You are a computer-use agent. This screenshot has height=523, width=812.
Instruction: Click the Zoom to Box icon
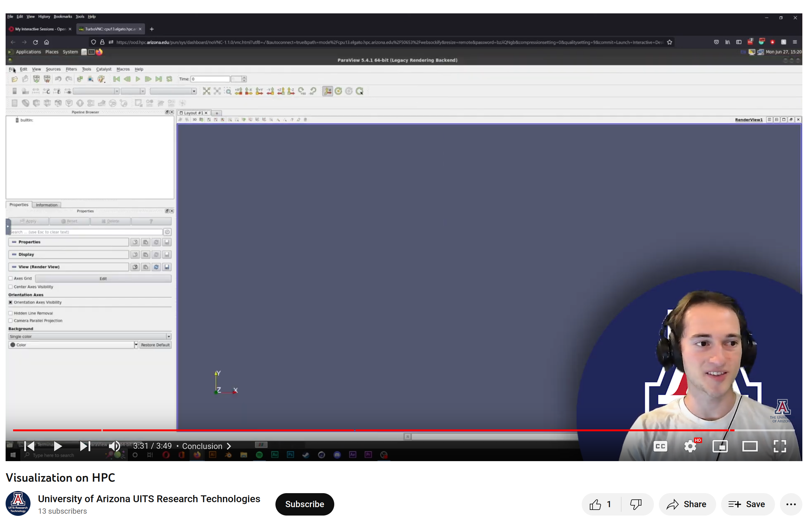[228, 91]
